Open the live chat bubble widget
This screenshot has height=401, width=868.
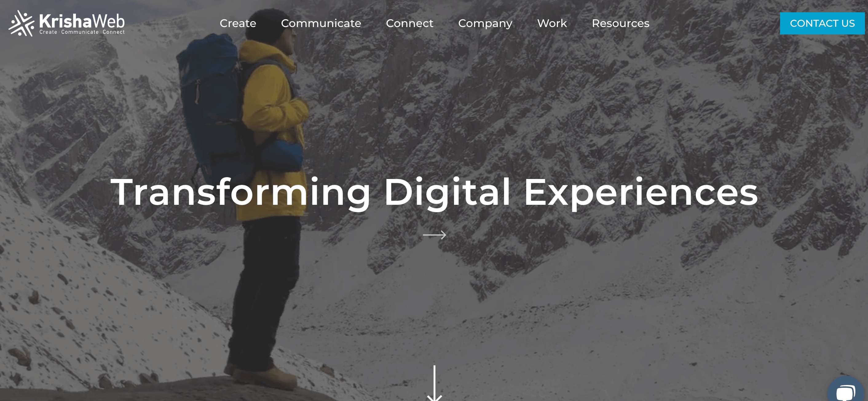point(846,390)
